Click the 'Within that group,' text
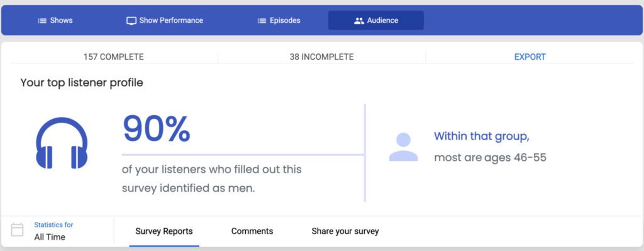Viewport: 644px width, 251px height. pyautogui.click(x=482, y=137)
